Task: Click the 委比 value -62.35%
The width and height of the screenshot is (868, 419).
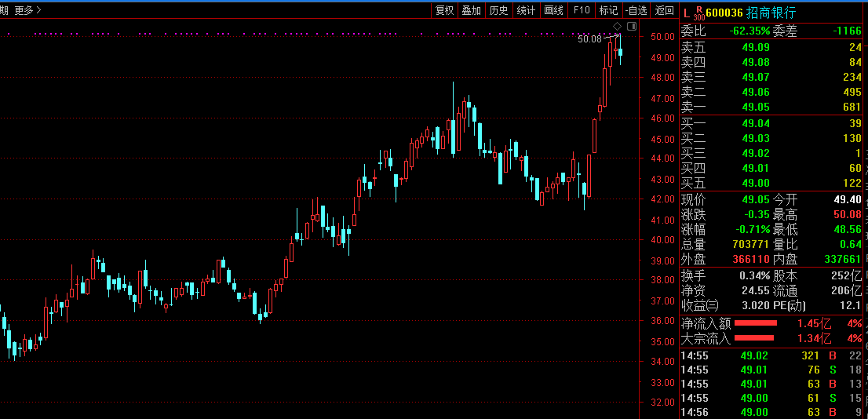Action: click(749, 31)
